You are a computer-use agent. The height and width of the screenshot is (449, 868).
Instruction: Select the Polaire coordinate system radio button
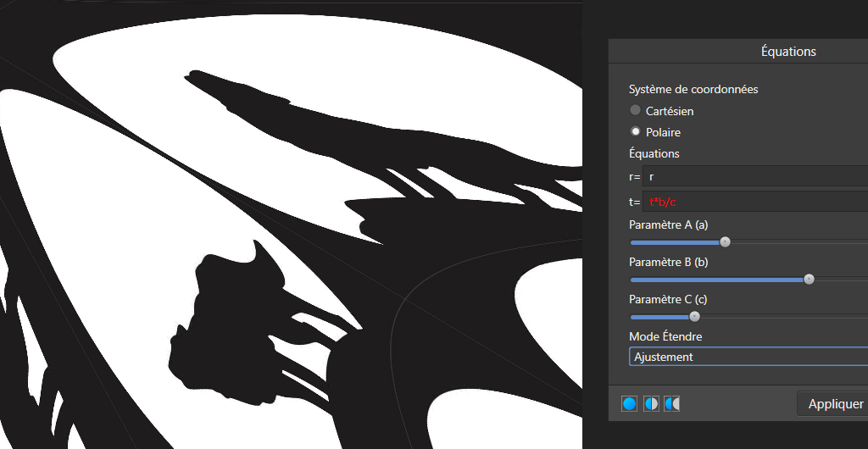(x=636, y=131)
